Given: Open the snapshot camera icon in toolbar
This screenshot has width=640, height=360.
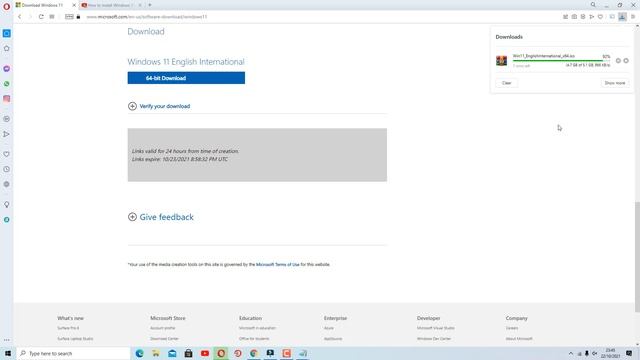Looking at the screenshot, I should click(574, 17).
